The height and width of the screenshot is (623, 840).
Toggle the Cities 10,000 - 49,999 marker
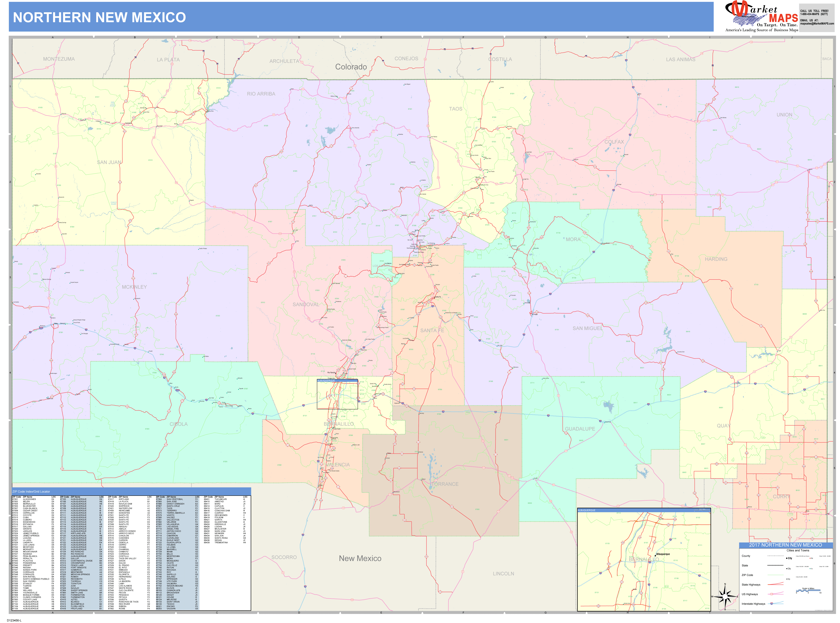click(810, 558)
